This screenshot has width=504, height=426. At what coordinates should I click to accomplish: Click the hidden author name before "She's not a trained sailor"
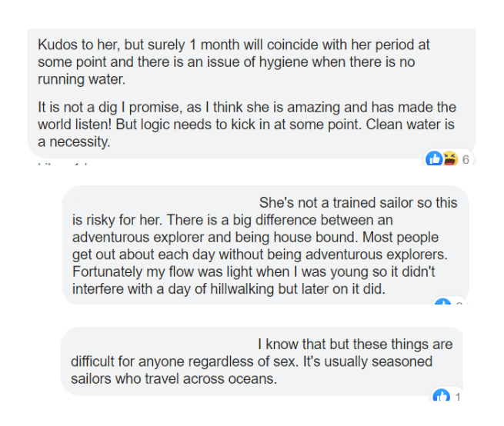[163, 203]
